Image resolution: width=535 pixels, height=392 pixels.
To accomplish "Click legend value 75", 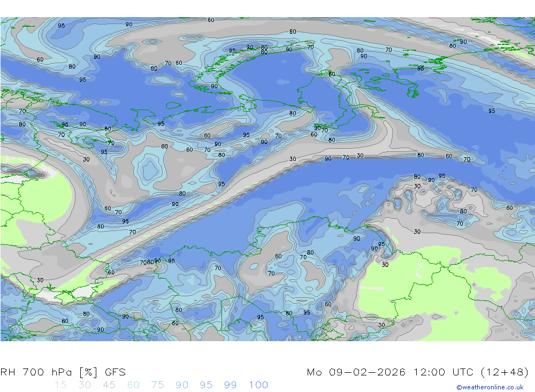I will click(157, 385).
